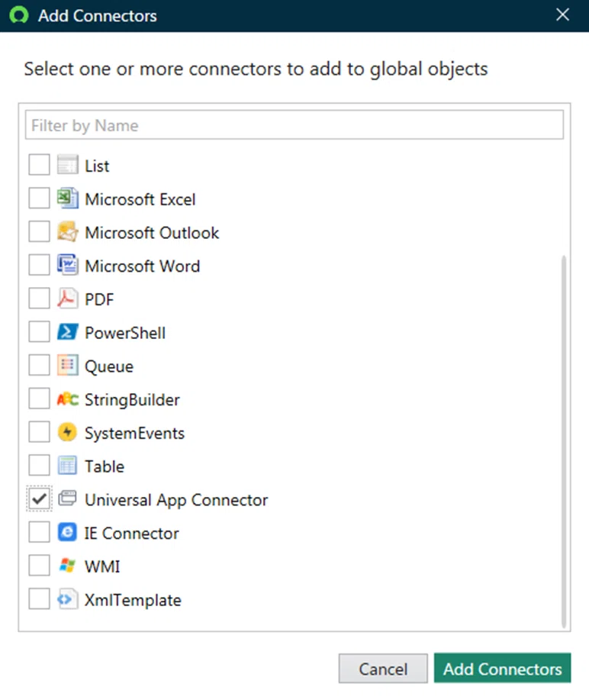The height and width of the screenshot is (700, 589).
Task: Click the StringBuilder ABC icon
Action: 68,398
